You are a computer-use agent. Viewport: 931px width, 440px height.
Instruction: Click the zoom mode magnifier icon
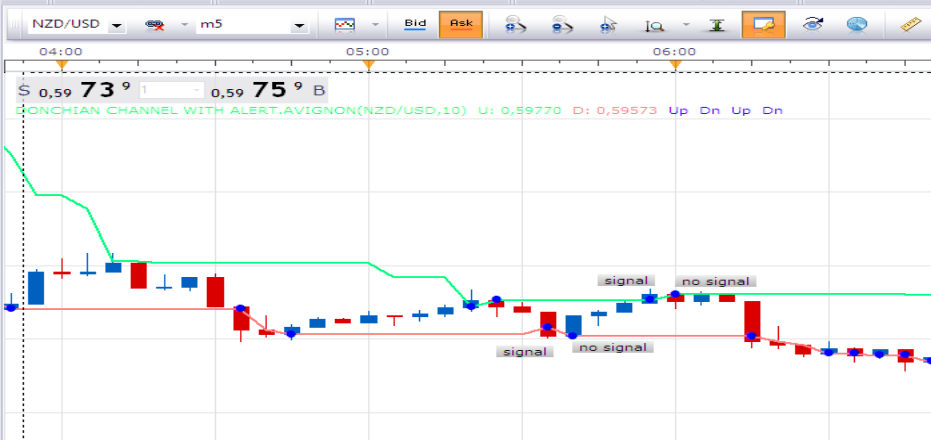coord(654,26)
